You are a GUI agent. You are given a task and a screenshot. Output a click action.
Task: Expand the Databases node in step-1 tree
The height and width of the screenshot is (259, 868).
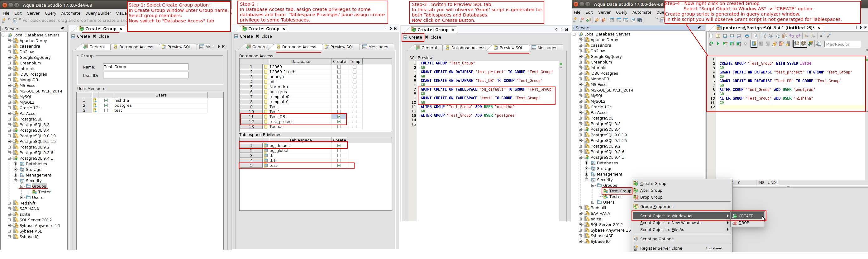pos(16,164)
